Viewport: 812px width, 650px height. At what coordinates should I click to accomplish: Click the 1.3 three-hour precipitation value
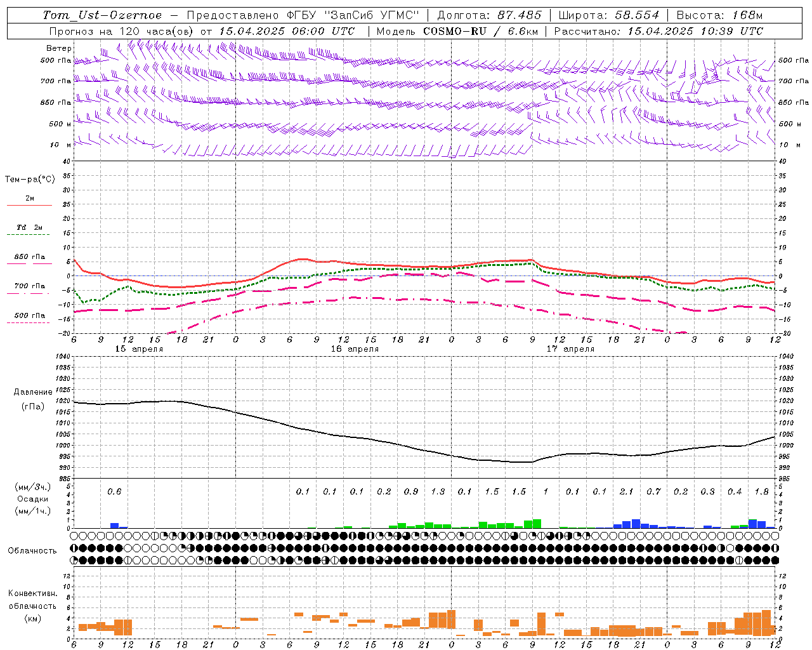pos(438,491)
